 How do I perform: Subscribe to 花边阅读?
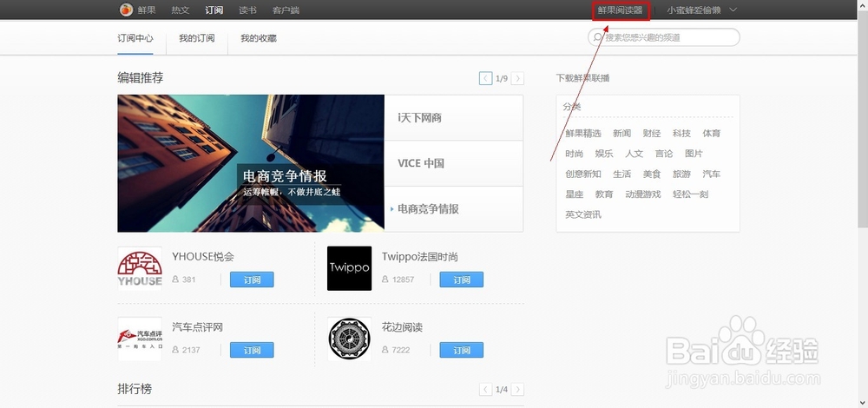(462, 350)
